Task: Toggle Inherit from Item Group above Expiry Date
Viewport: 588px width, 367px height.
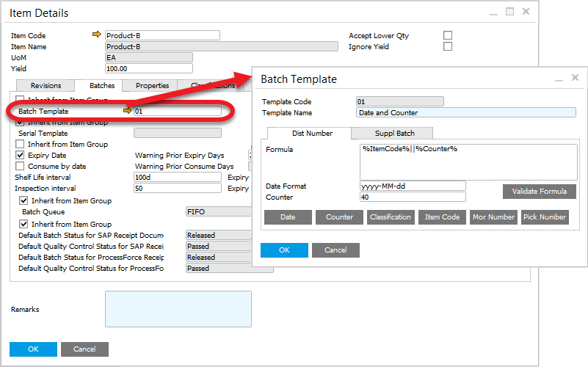Action: click(x=20, y=144)
